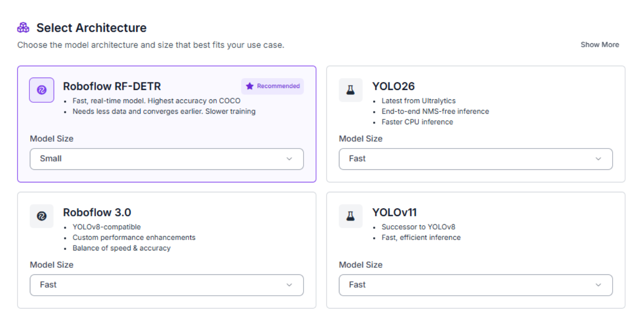644x320 pixels.
Task: Open the RF-DETR Model Size dropdown
Action: 166,159
